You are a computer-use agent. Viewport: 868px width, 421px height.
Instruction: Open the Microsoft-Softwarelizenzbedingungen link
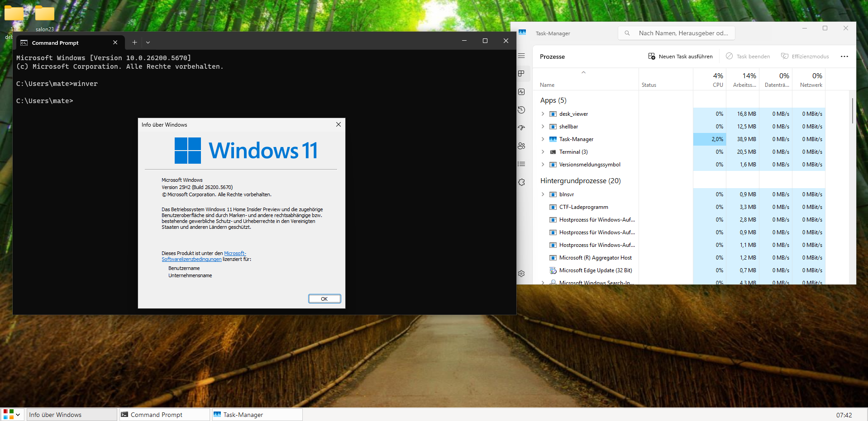pos(204,256)
